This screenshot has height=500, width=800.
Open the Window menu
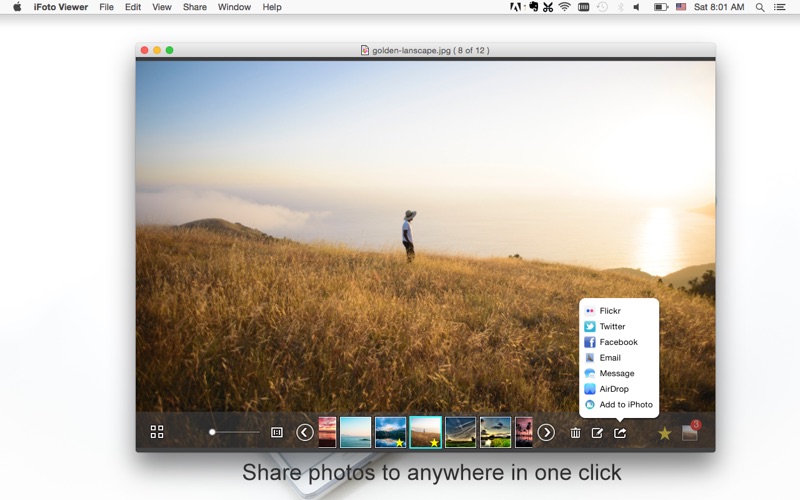(x=234, y=7)
